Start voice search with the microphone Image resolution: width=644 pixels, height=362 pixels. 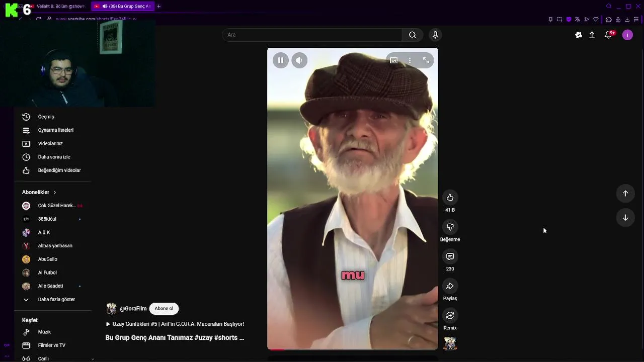coord(435,35)
